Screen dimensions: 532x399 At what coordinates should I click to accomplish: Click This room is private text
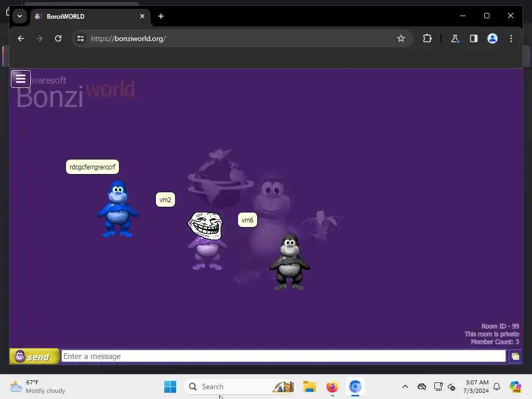[491, 334]
